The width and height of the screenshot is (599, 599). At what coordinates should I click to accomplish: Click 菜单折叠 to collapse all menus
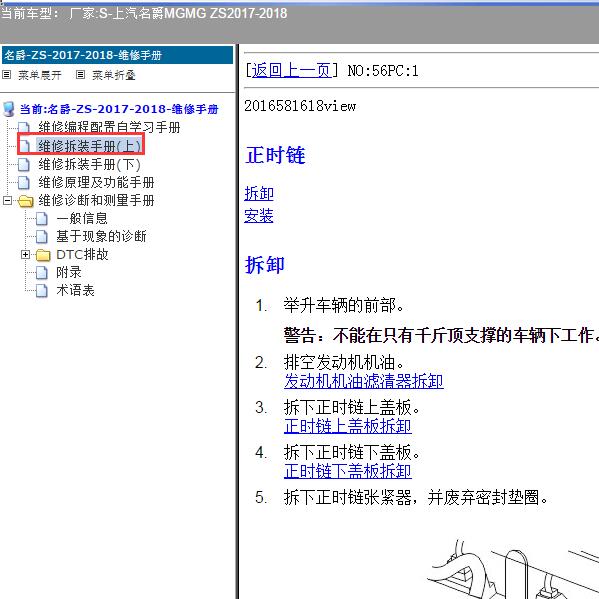click(x=114, y=75)
